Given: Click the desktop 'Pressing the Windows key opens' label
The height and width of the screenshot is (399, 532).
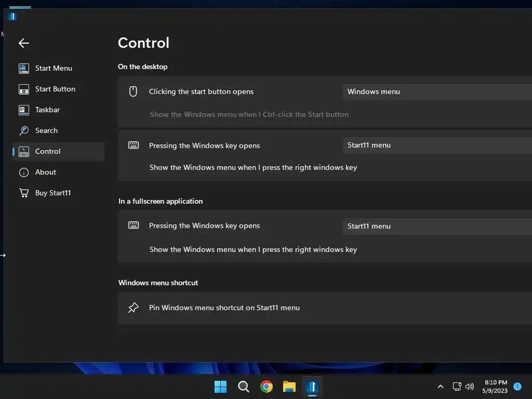Looking at the screenshot, I should pyautogui.click(x=204, y=145).
